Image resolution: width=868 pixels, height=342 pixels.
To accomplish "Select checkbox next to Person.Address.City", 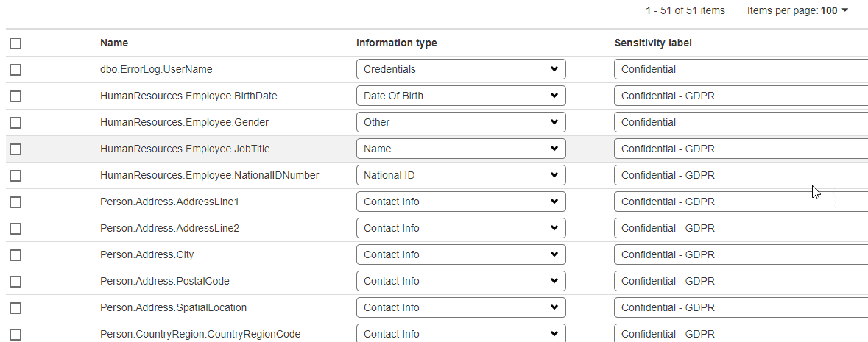I will point(15,255).
